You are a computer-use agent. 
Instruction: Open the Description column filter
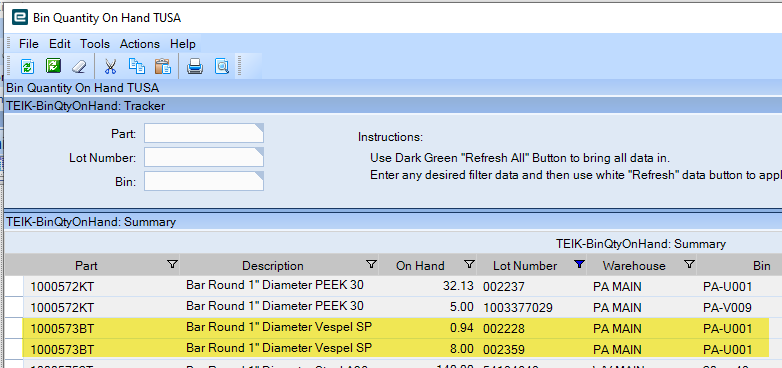pyautogui.click(x=371, y=264)
